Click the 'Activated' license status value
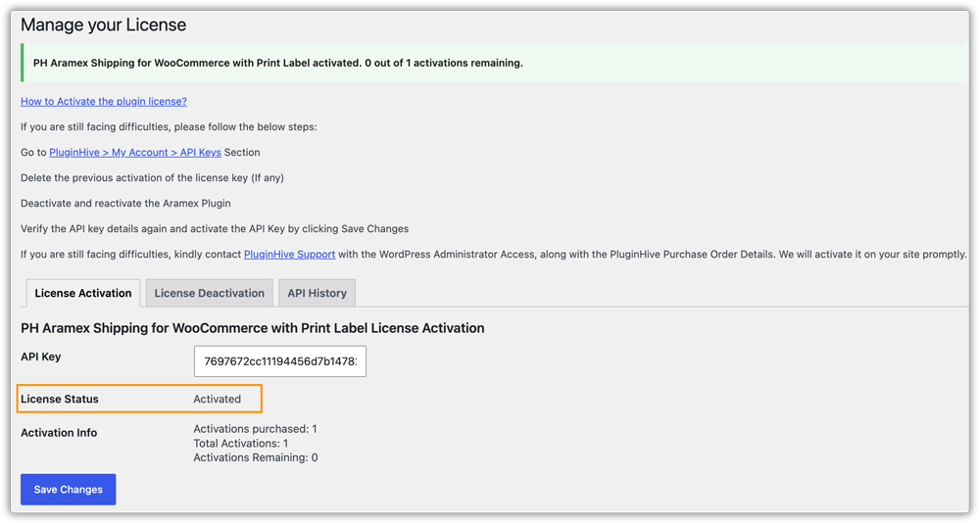The image size is (980, 523). pyautogui.click(x=217, y=400)
